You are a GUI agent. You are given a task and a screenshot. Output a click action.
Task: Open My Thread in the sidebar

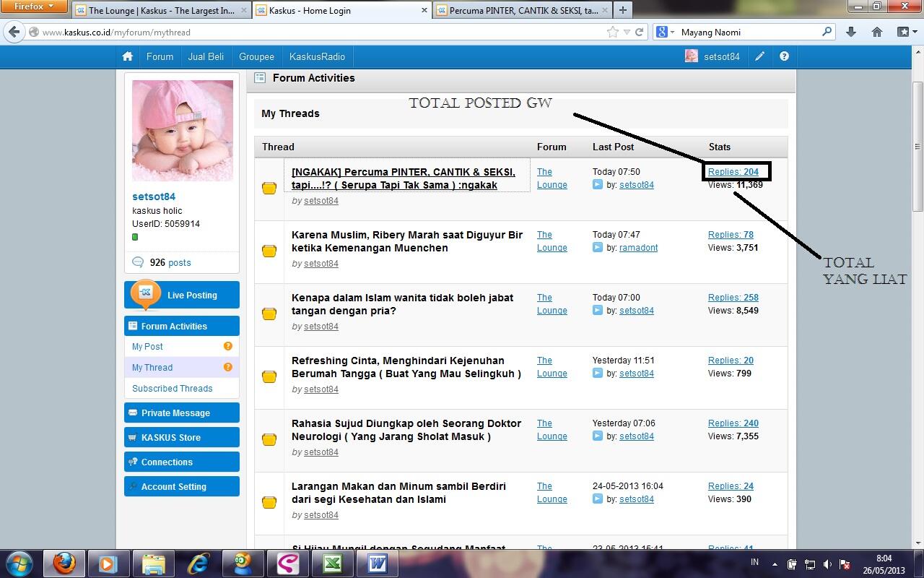pyautogui.click(x=152, y=368)
